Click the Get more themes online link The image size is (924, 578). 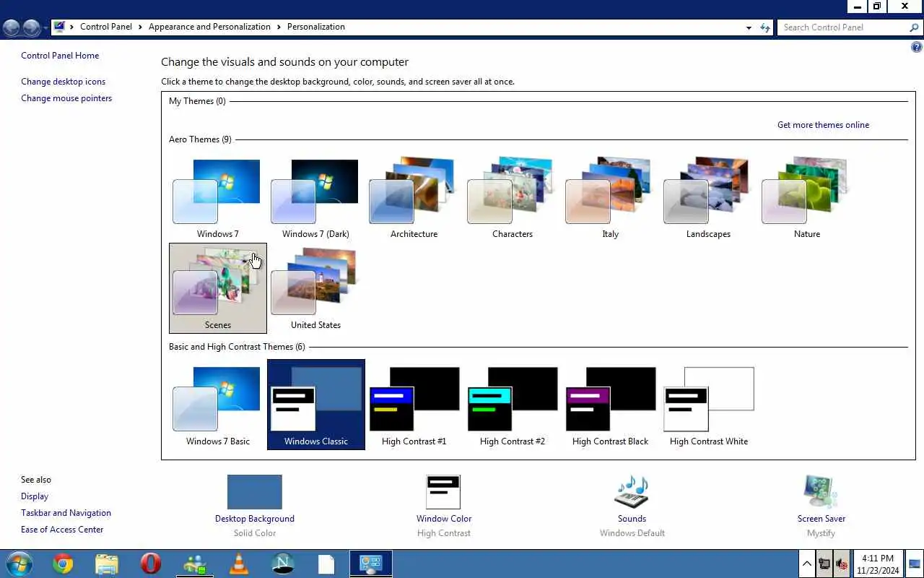[823, 125]
